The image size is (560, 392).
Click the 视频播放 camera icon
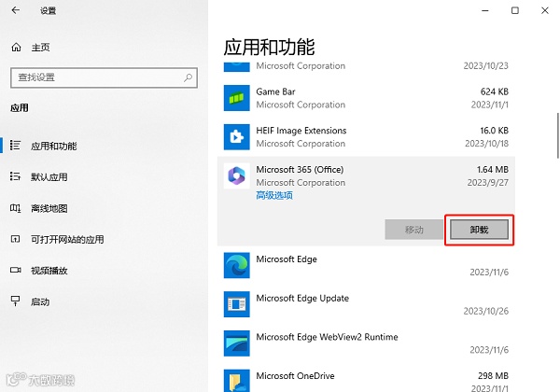pos(15,271)
